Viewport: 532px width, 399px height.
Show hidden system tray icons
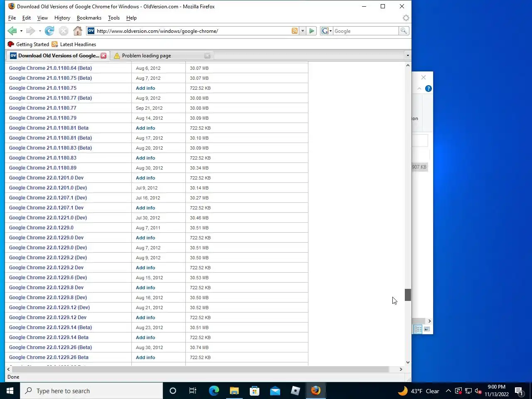448,391
